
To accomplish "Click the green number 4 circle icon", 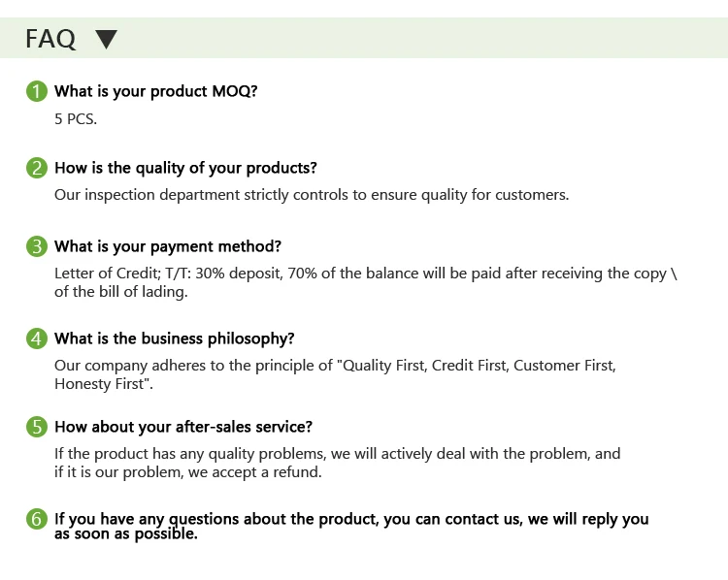I will tap(36, 338).
